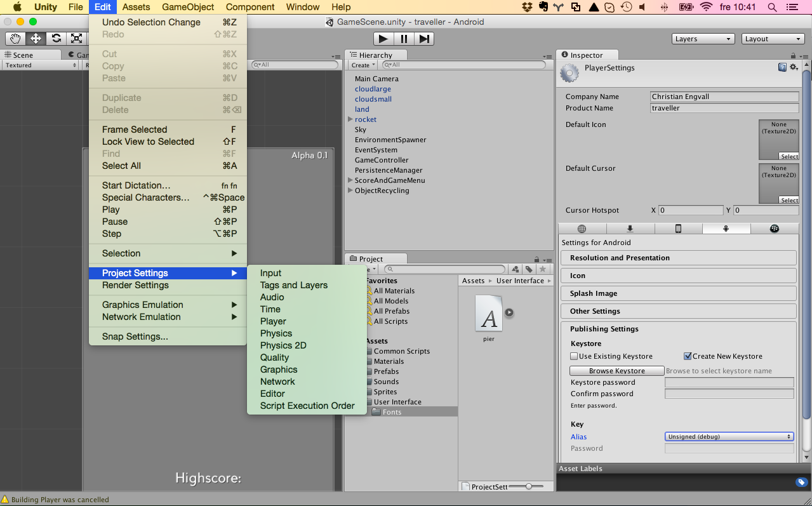Screen dimensions: 812x506
Task: Open the BlackBerry platform settings tab
Action: pyautogui.click(x=775, y=229)
